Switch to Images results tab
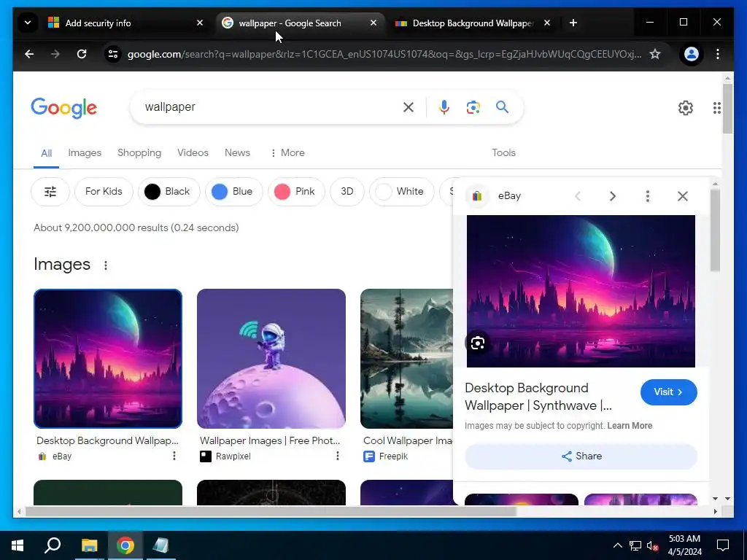 point(85,153)
